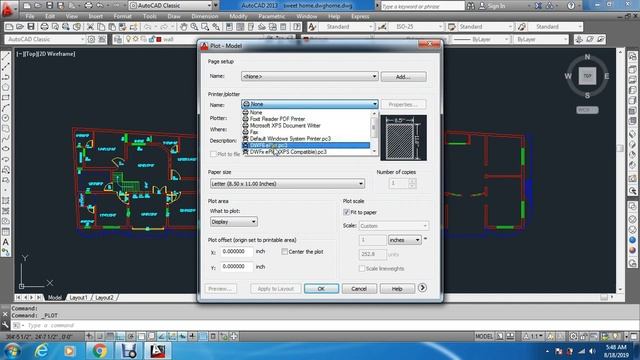Screen dimensions: 640x360
Task: Open the Express menu
Action: point(360,16)
